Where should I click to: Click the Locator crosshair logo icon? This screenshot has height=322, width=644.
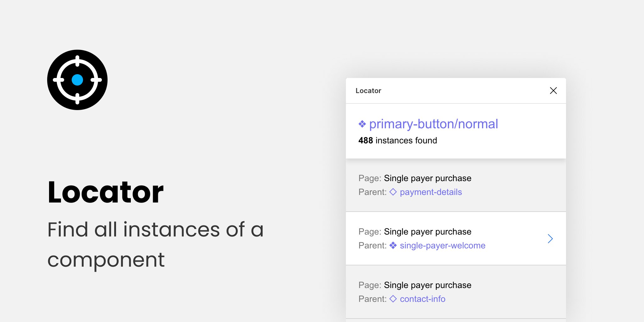[77, 80]
